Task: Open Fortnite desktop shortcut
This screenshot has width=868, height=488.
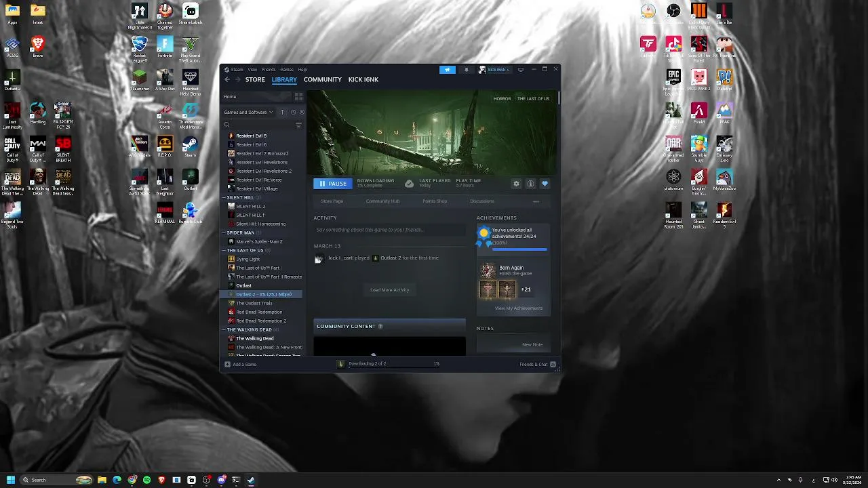Action: (165, 47)
